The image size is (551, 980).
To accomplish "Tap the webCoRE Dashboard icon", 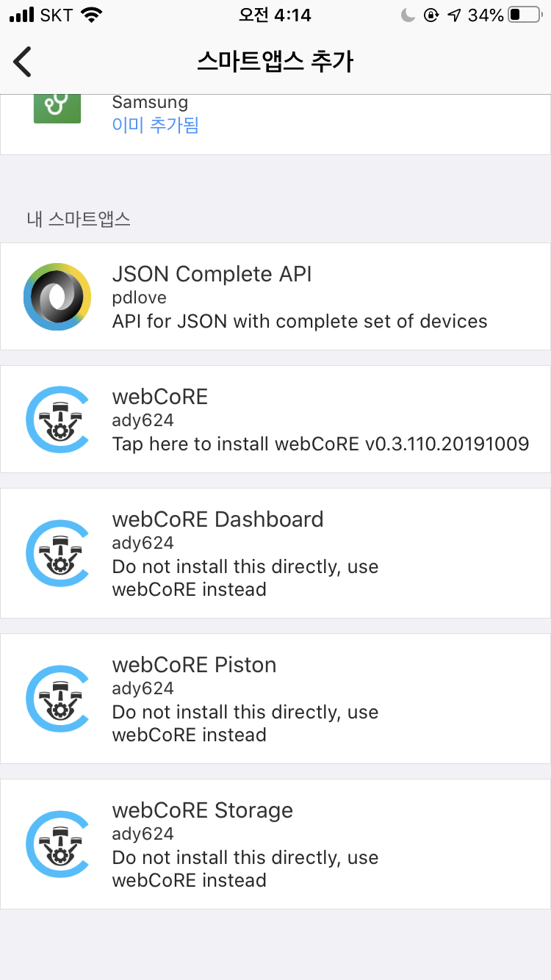I will [57, 552].
